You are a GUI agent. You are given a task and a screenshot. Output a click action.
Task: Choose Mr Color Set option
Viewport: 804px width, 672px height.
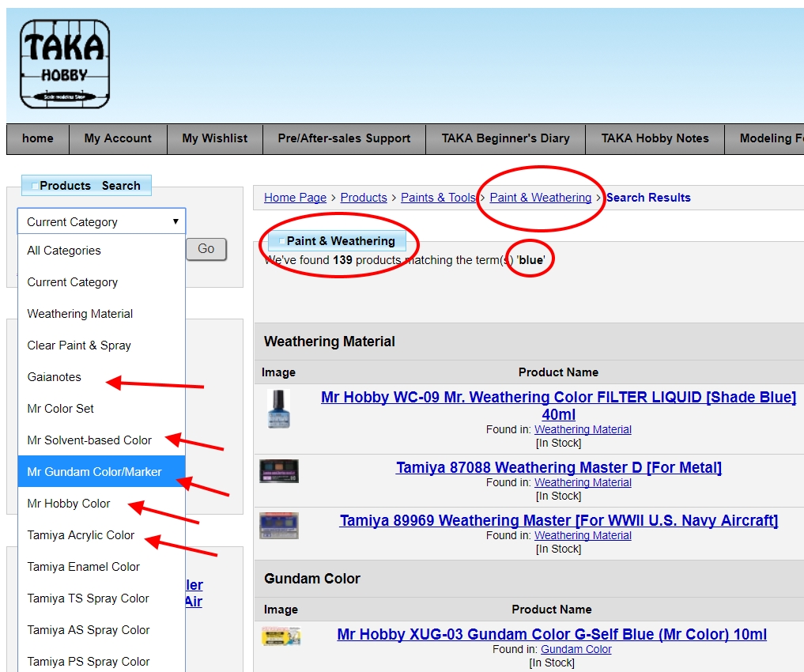pos(101,409)
